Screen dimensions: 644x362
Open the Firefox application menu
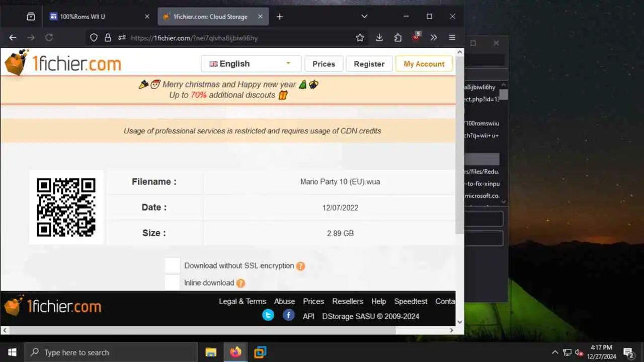(x=452, y=38)
